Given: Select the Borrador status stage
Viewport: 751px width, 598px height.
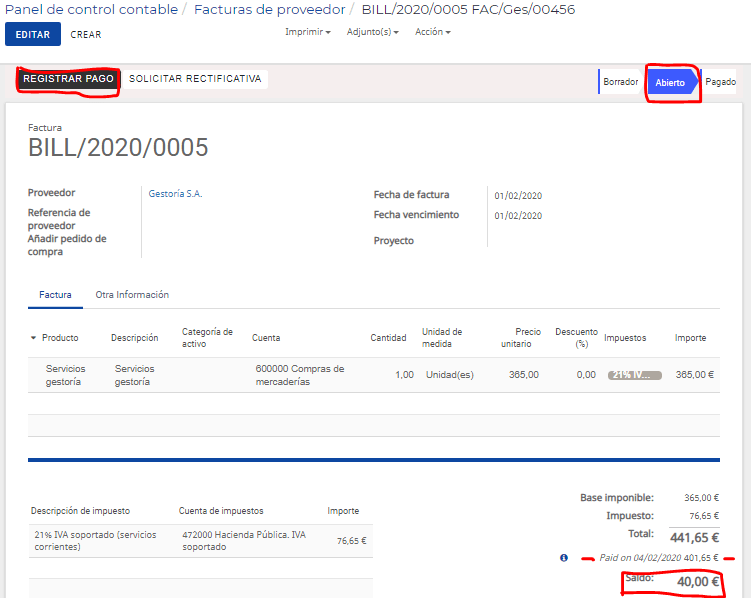Looking at the screenshot, I should pos(621,82).
